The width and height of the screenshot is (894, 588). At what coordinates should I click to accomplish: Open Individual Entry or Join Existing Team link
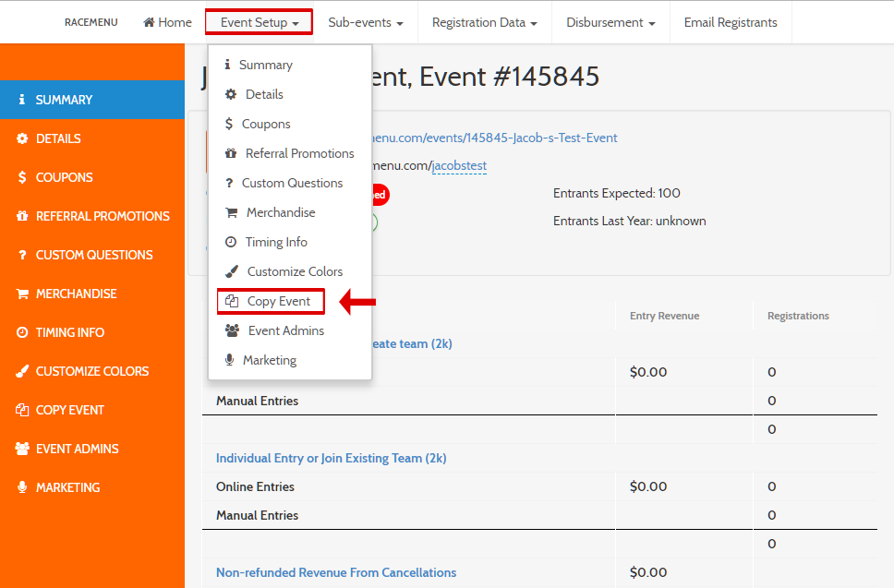point(331,458)
